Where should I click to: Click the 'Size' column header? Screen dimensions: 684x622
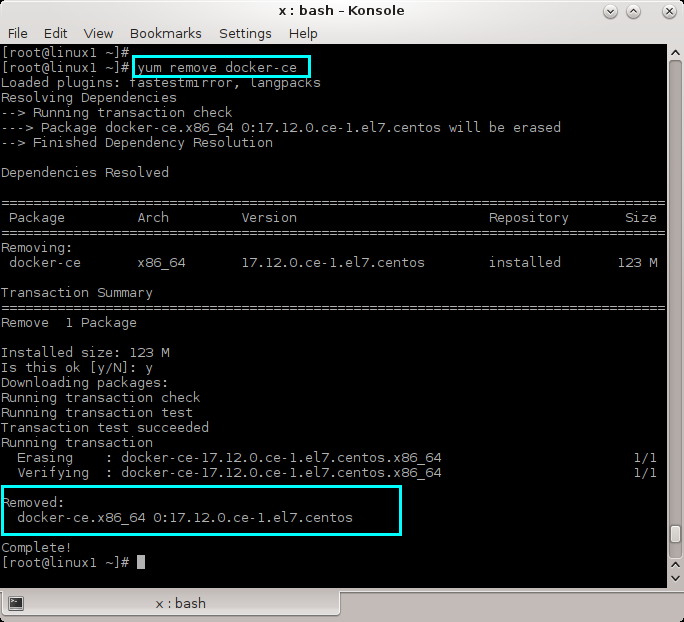tap(641, 217)
